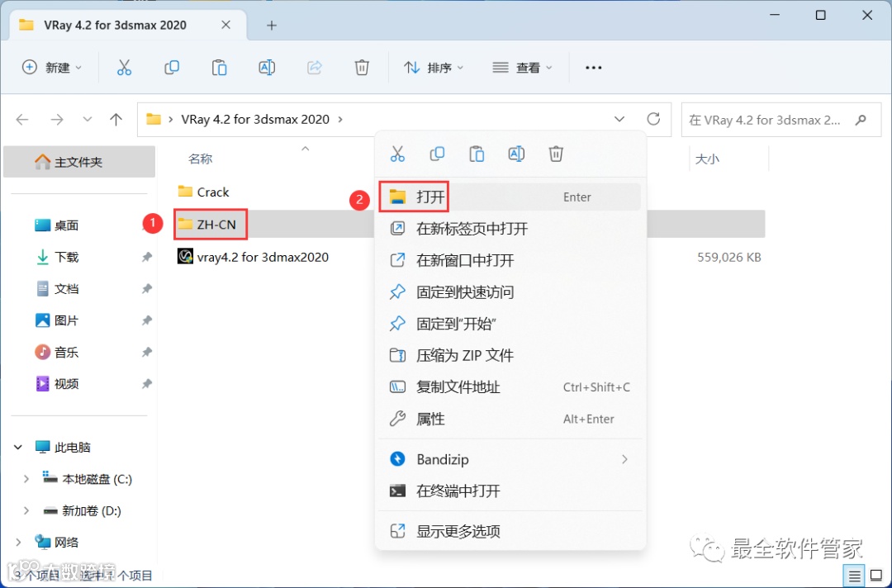Sort by the 大小 column header
This screenshot has height=588, width=892.
(x=707, y=159)
